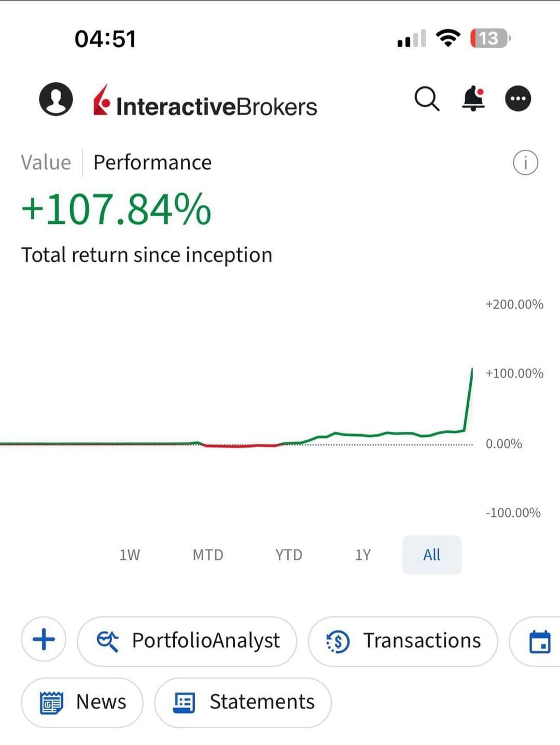Choose the 1Y chart range
560x745 pixels.
coord(363,555)
